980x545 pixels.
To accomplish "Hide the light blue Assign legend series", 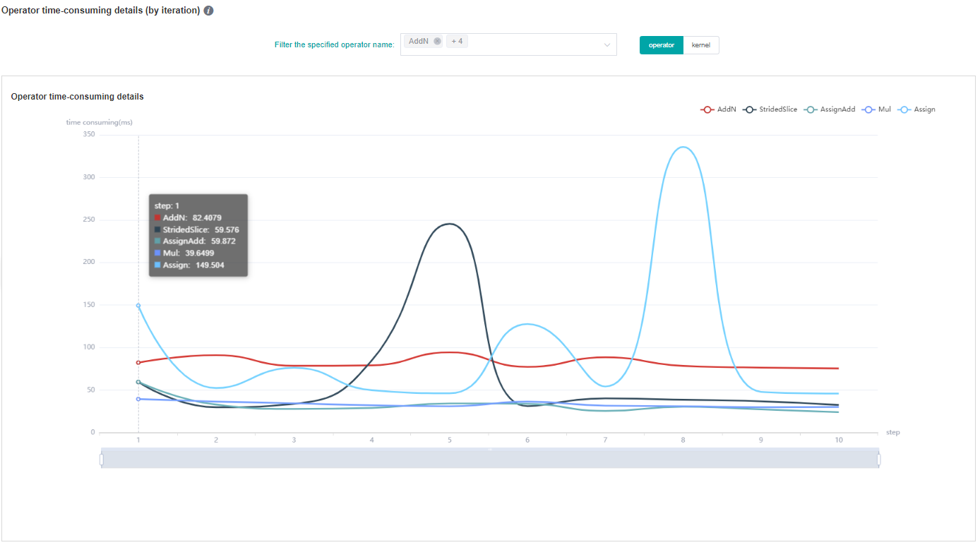I will pos(916,109).
